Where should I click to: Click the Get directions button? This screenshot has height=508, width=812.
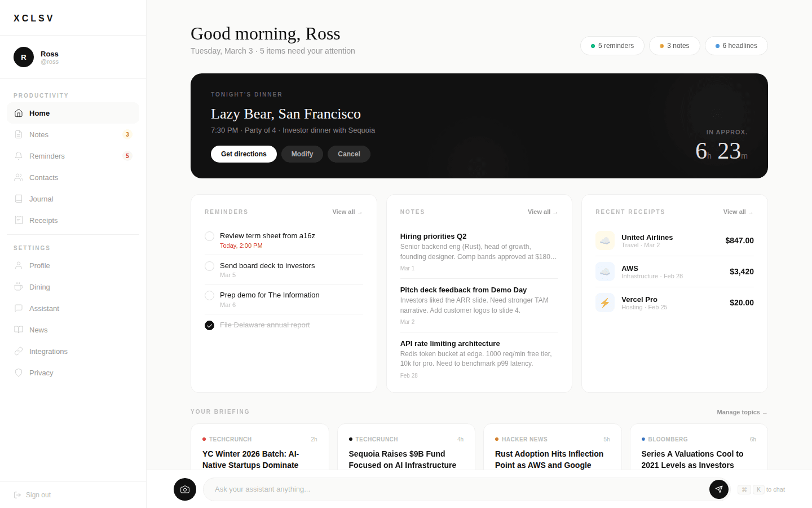pos(244,154)
